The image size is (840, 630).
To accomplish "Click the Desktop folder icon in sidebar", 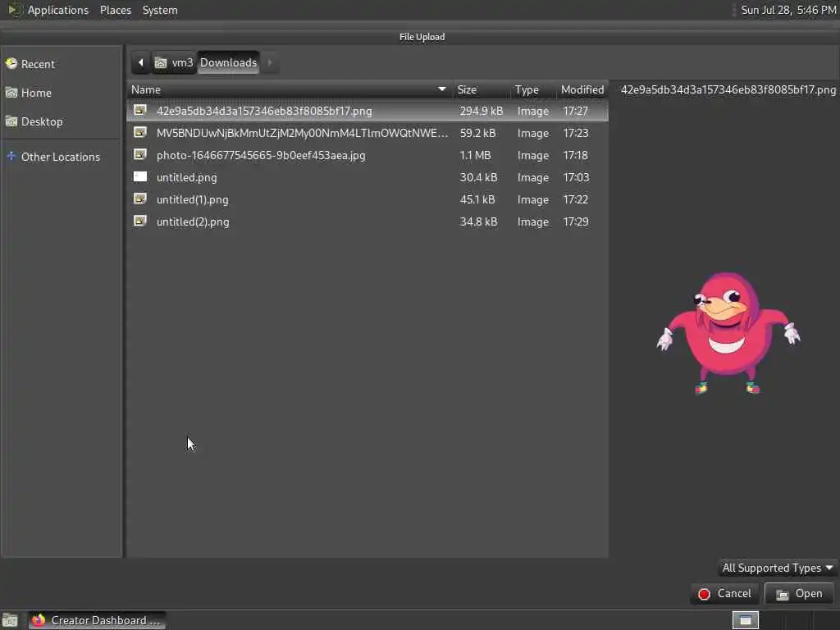I will pos(11,121).
